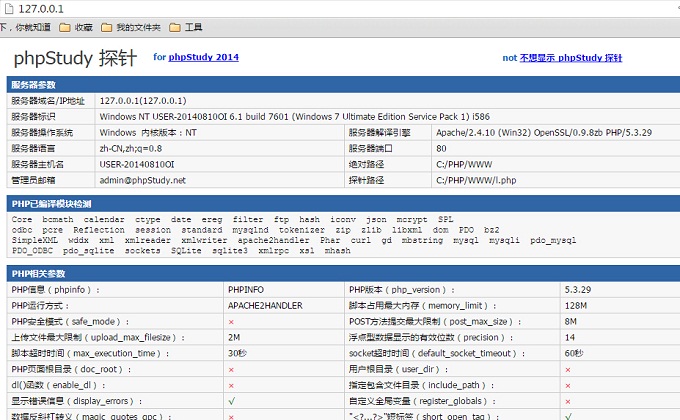This screenshot has height=420, width=680.
Task: Click the 服务器参数 section header
Action: [x=343, y=85]
